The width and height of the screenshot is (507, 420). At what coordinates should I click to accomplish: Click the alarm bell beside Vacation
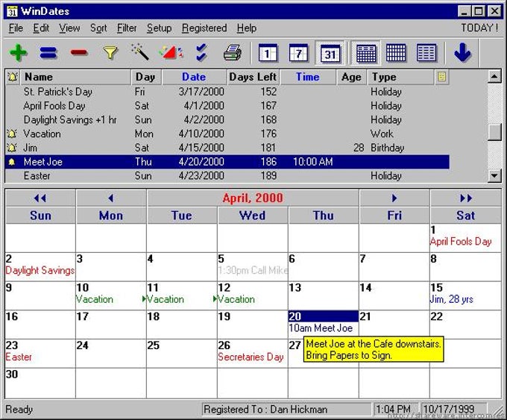click(x=12, y=134)
